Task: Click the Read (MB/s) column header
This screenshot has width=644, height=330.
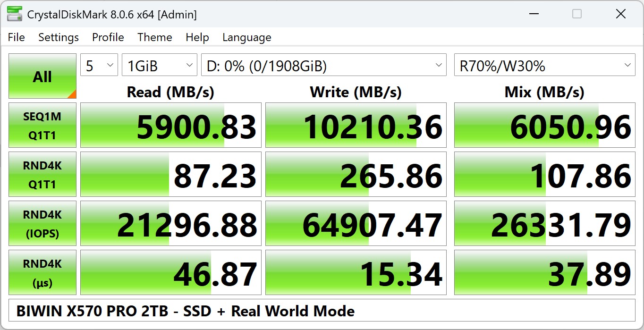Action: (x=170, y=92)
